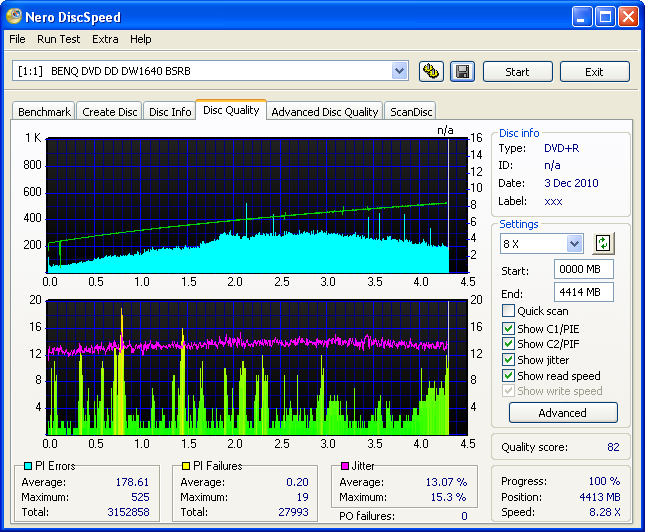Switch to Advanced Disc Quality tab
The width and height of the screenshot is (645, 532).
click(x=325, y=112)
